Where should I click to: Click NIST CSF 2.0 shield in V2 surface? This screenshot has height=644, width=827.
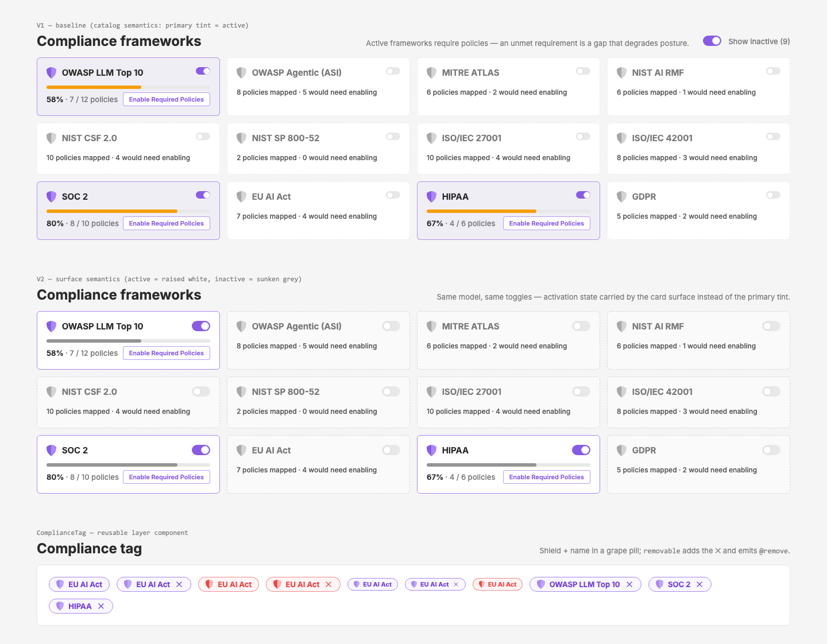(x=52, y=392)
